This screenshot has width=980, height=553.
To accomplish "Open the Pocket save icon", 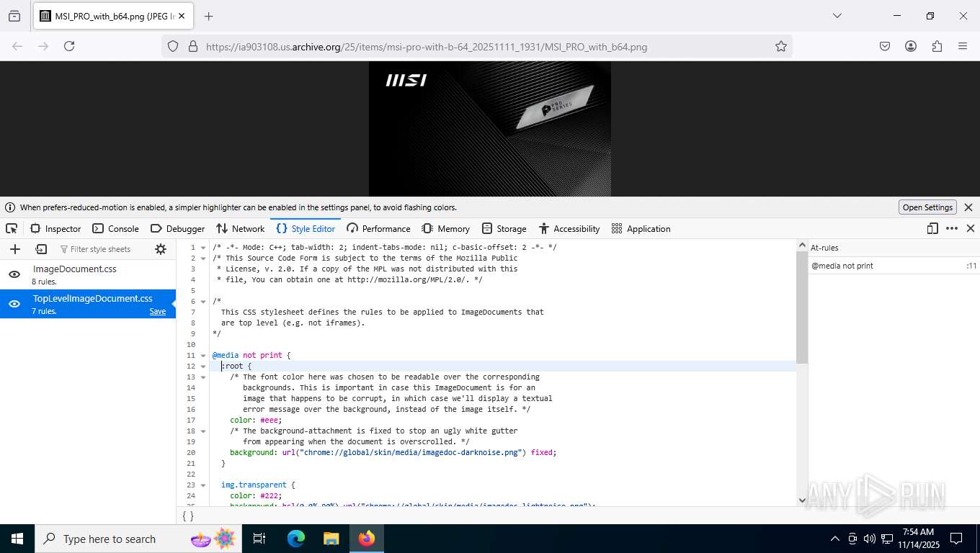I will point(885,46).
